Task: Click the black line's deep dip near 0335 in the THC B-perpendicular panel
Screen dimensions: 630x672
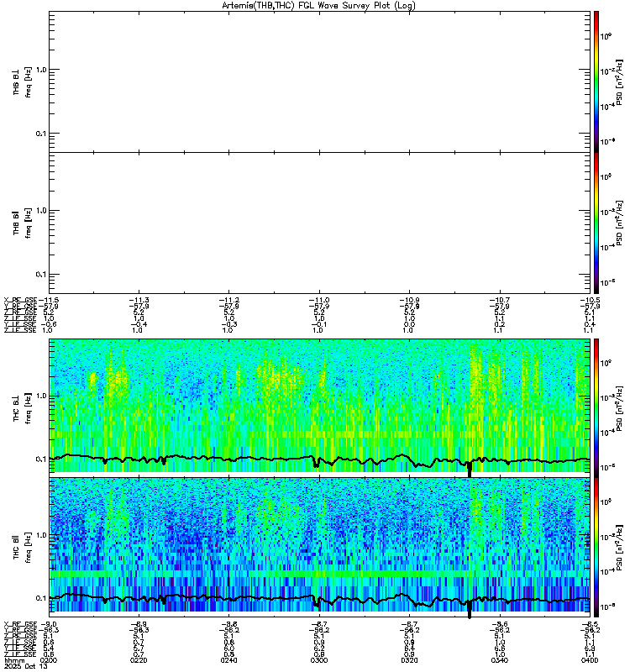Action: point(470,469)
